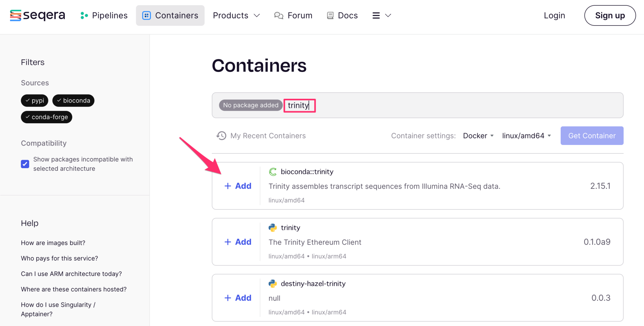Open the Docker container settings dropdown
644x326 pixels.
(x=478, y=135)
